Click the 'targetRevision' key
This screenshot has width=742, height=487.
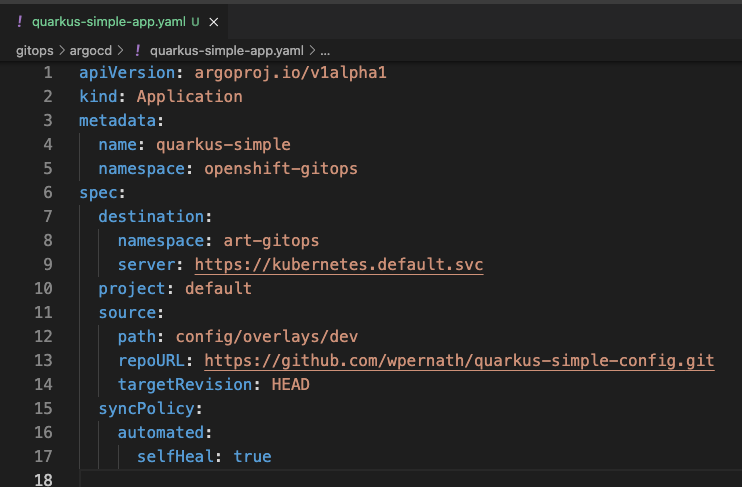(x=185, y=385)
